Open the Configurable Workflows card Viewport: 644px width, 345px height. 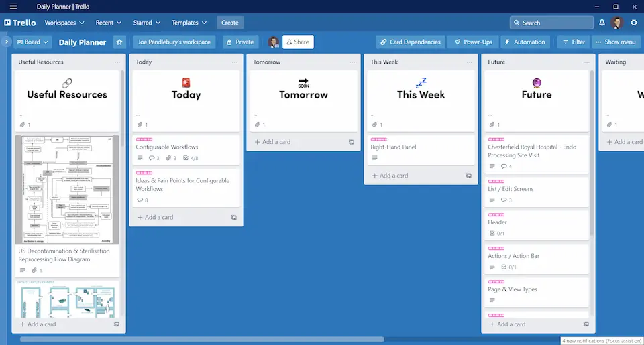point(186,150)
